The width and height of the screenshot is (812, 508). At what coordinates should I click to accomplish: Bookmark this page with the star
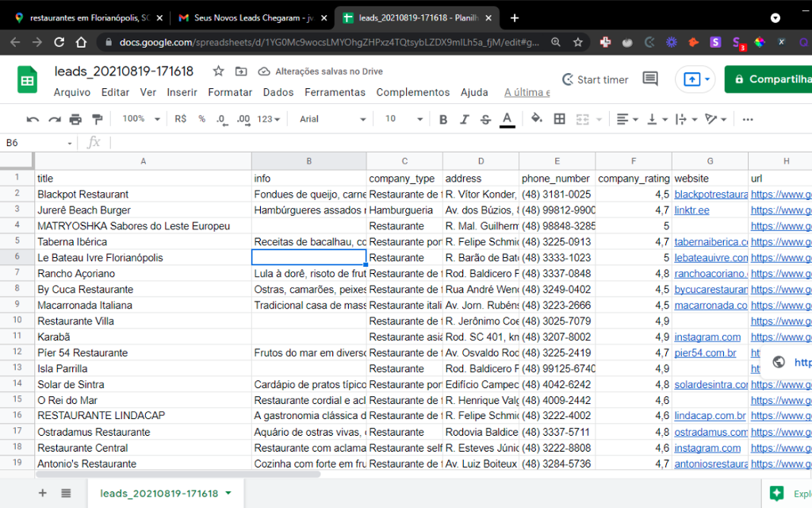tap(578, 43)
